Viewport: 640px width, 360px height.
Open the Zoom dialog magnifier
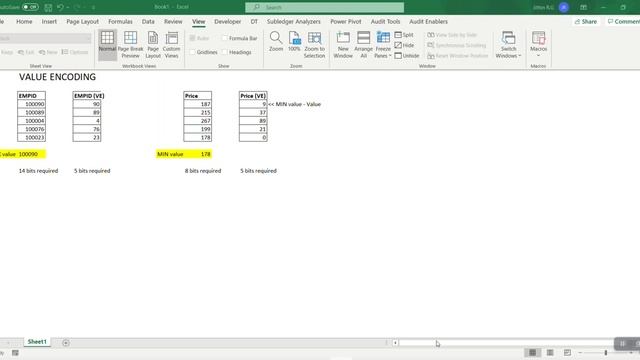pyautogui.click(x=276, y=41)
